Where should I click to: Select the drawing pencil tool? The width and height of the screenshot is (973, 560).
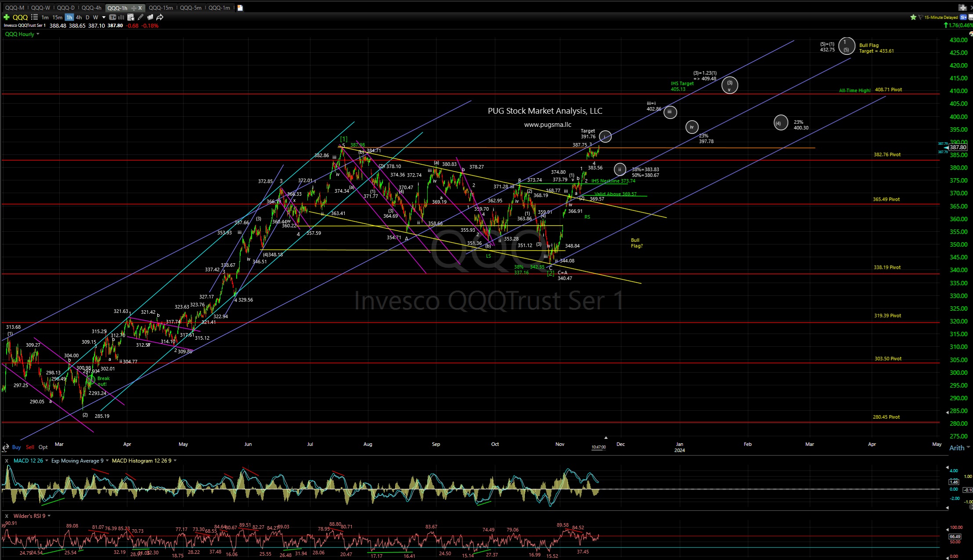point(141,17)
